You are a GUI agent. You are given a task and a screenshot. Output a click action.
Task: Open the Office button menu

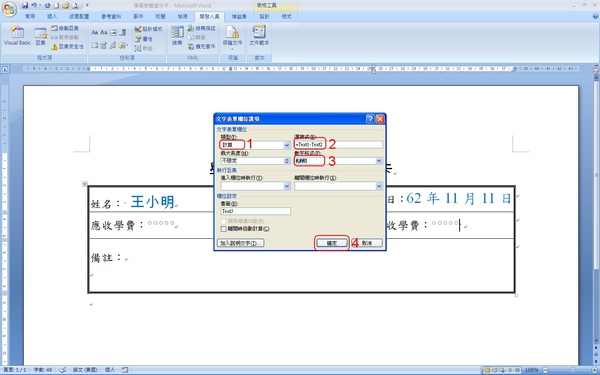click(10, 8)
